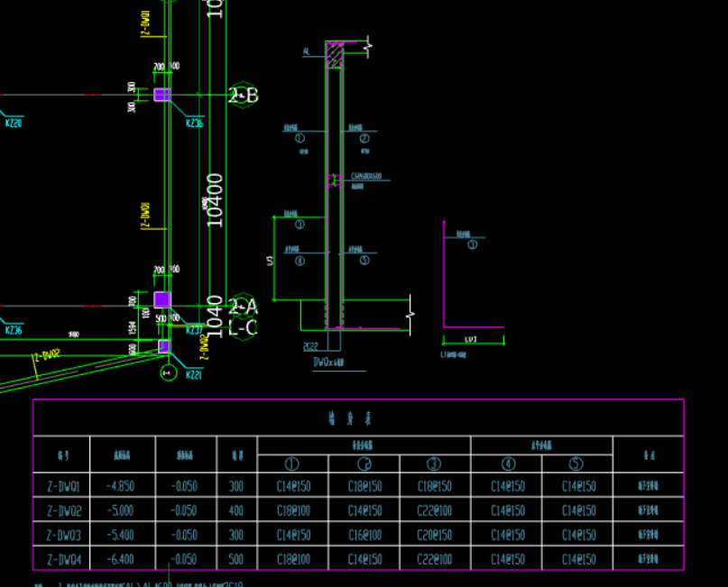This screenshot has width=728, height=587.
Task: Click the 500 thickness value in Z-DWQ4 row
Action: pos(235,559)
